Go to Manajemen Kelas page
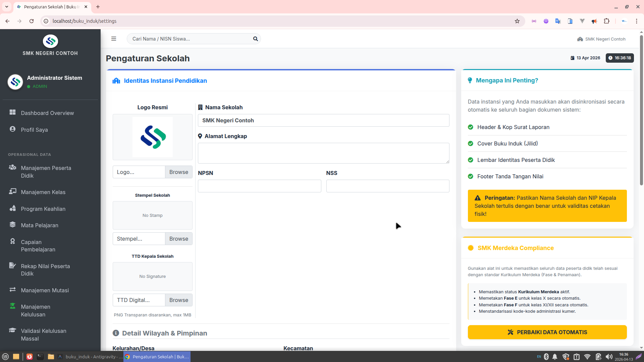Screen dimensions: 644x362 pos(43,192)
